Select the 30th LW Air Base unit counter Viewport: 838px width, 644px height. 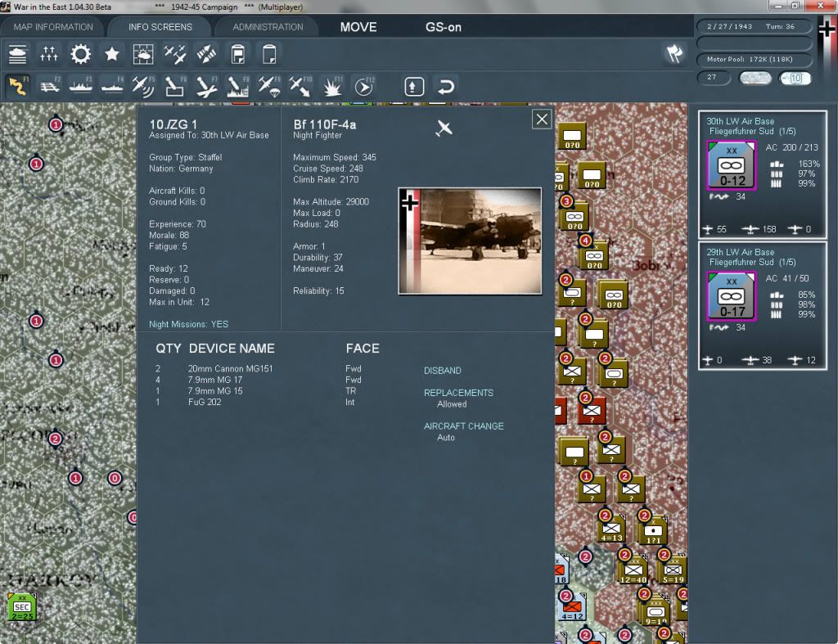coord(731,165)
